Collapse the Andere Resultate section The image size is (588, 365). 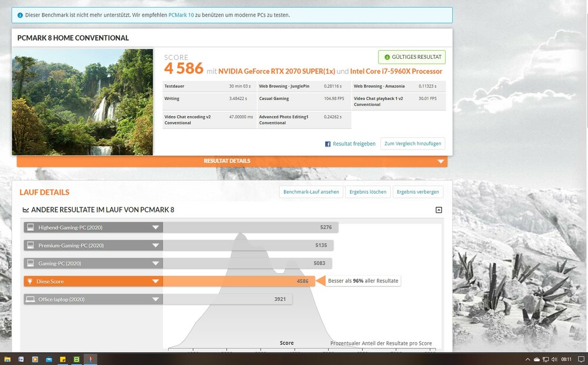439,210
